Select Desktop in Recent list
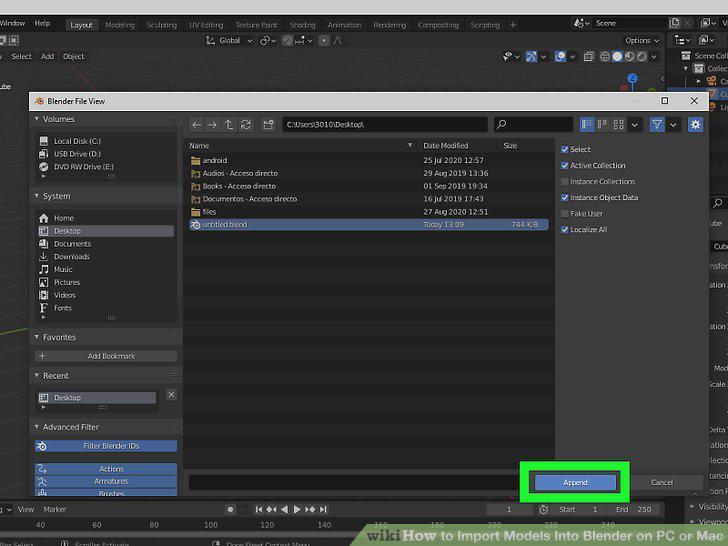Viewport: 728px width, 546px height. tap(96, 398)
